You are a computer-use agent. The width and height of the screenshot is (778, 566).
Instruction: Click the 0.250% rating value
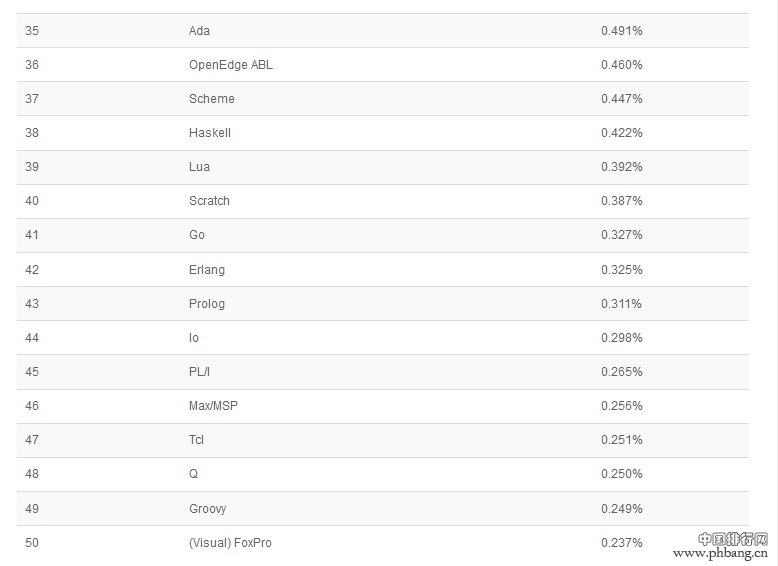621,474
